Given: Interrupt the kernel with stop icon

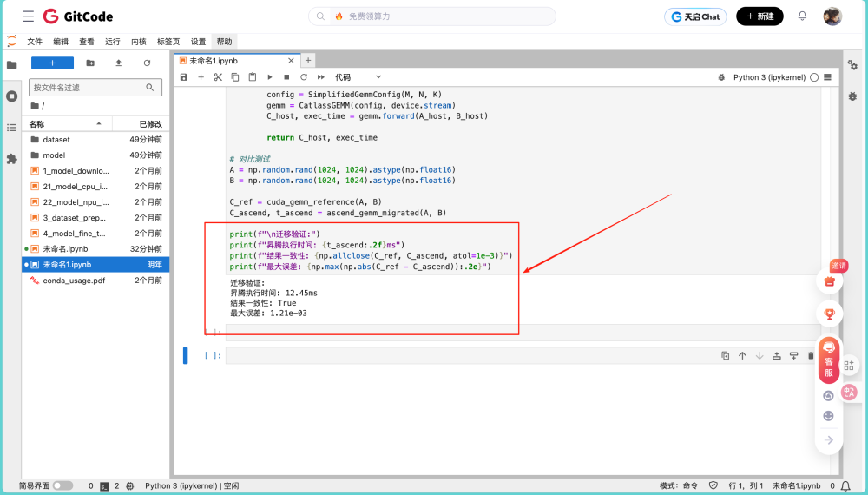Looking at the screenshot, I should [x=286, y=77].
